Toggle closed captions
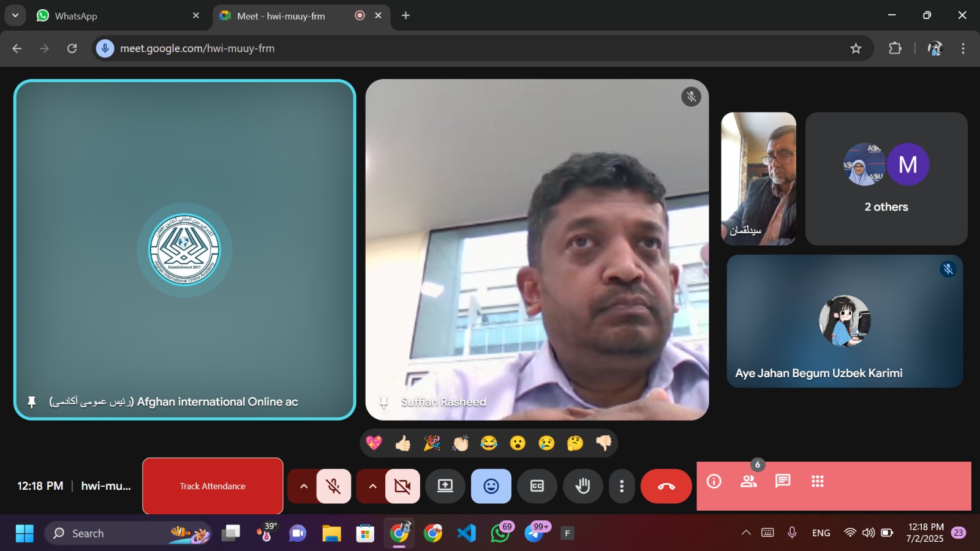The width and height of the screenshot is (980, 551). point(537,486)
